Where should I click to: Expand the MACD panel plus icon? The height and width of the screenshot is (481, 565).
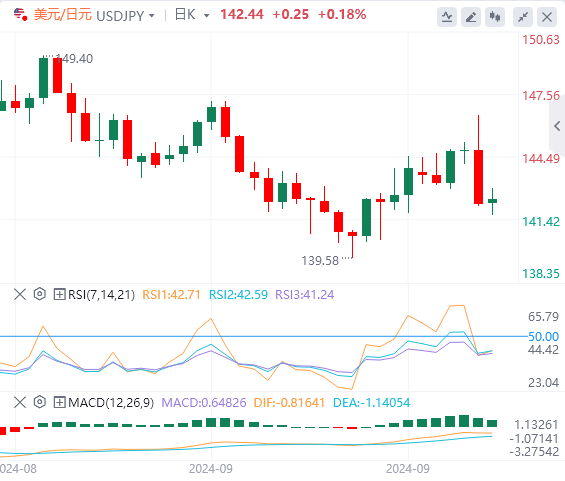tap(59, 402)
